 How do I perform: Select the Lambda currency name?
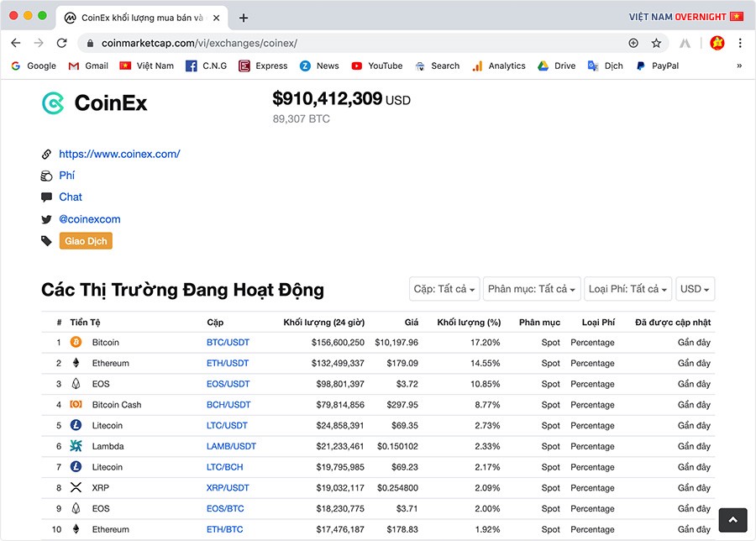pyautogui.click(x=108, y=446)
